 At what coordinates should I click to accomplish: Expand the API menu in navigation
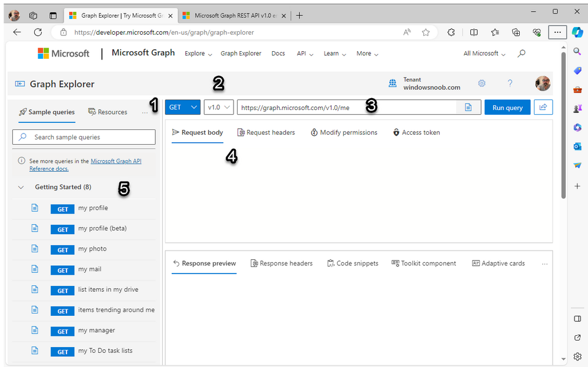305,54
